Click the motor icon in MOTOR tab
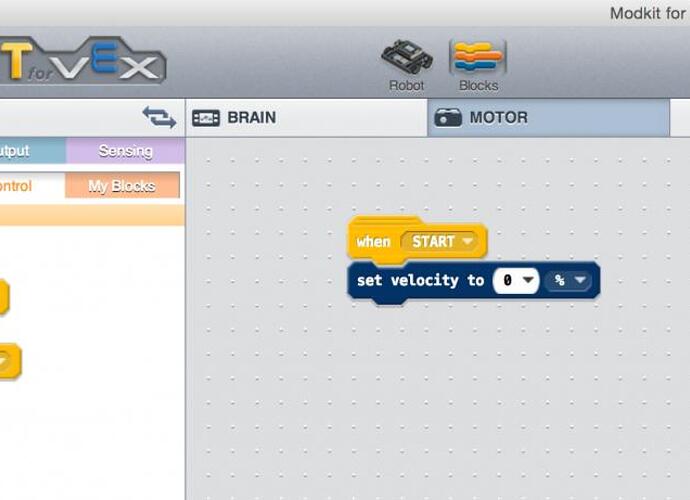 448,118
